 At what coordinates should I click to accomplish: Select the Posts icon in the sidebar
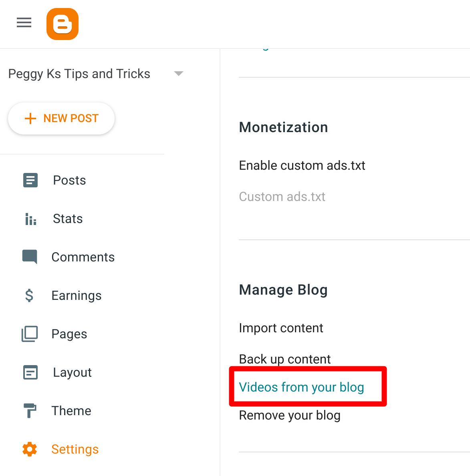(x=30, y=180)
